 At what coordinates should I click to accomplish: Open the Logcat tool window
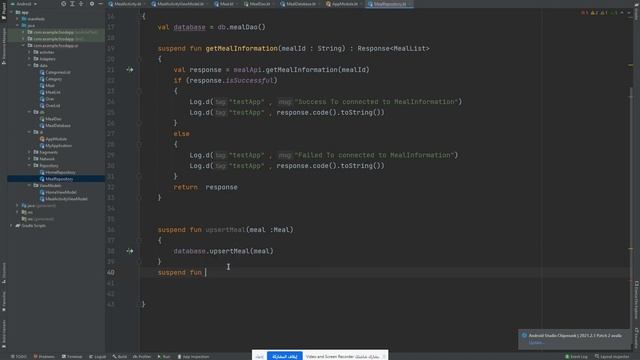point(98,357)
